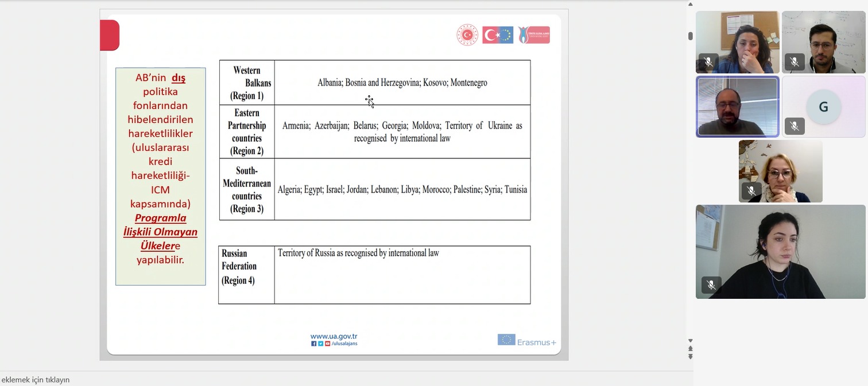868x386 pixels.
Task: Click scroll up arrow at top of scrollbar
Action: [690, 5]
